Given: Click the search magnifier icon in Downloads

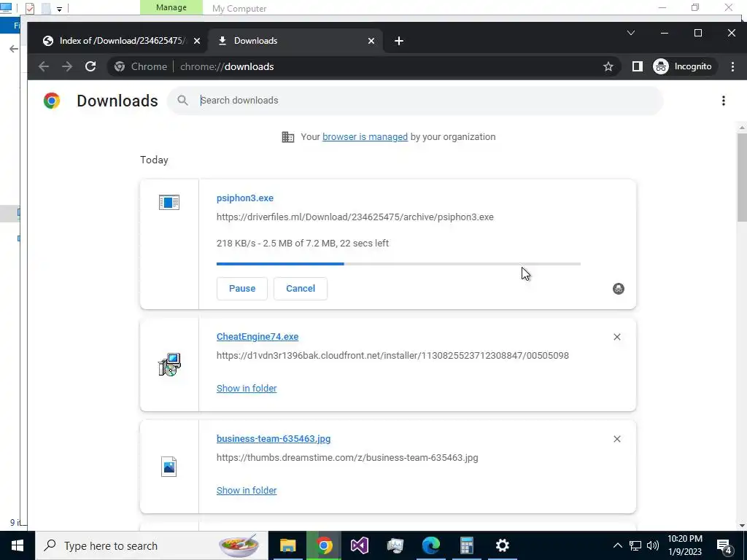Looking at the screenshot, I should coord(182,101).
